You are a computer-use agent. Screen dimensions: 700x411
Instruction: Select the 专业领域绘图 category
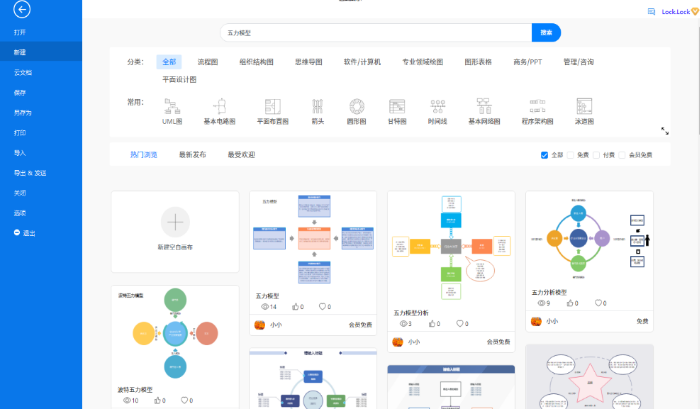pyautogui.click(x=423, y=62)
